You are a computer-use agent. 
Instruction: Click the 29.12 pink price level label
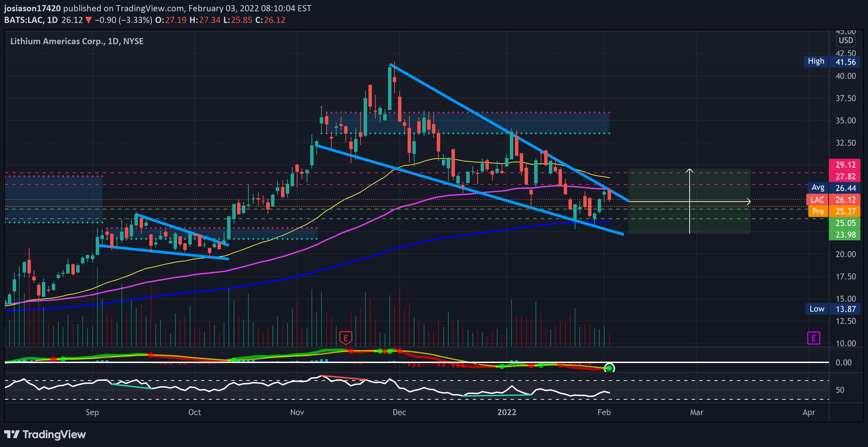844,165
